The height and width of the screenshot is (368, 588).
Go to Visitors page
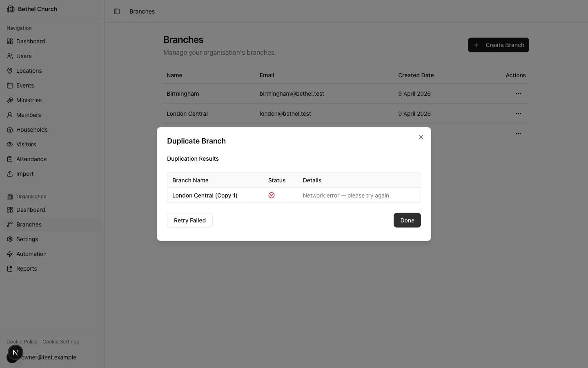pos(52,144)
